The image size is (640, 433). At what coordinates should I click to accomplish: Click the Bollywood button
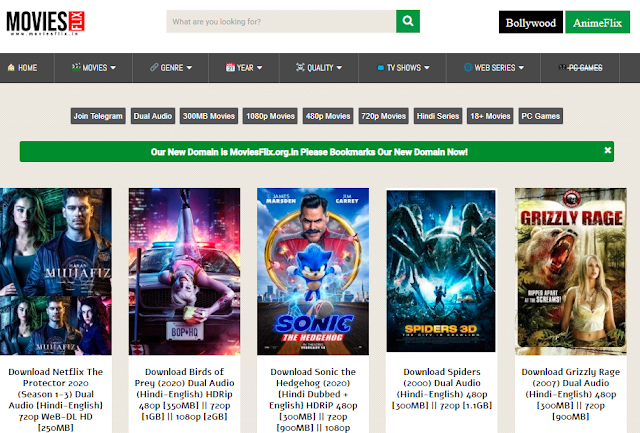pyautogui.click(x=531, y=22)
